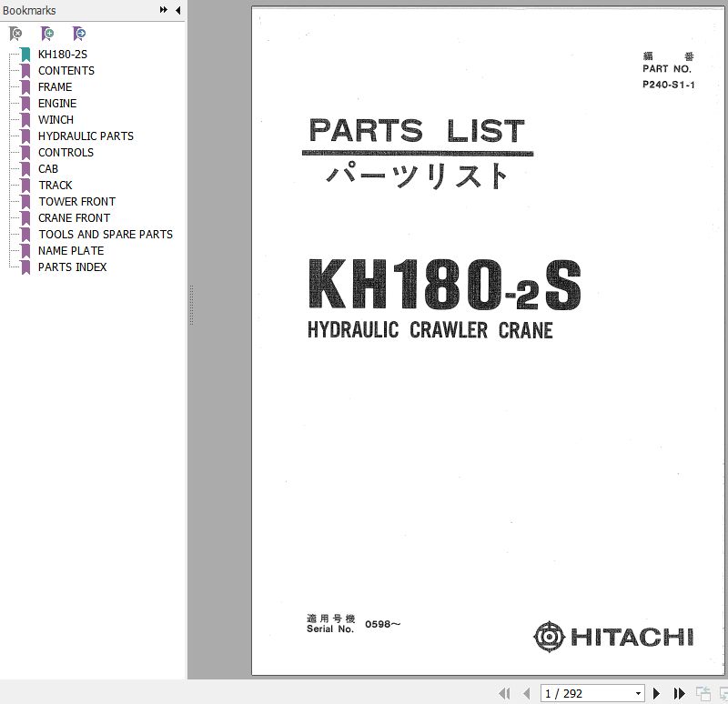This screenshot has width=728, height=704.
Task: Jump to the last page
Action: (x=679, y=693)
